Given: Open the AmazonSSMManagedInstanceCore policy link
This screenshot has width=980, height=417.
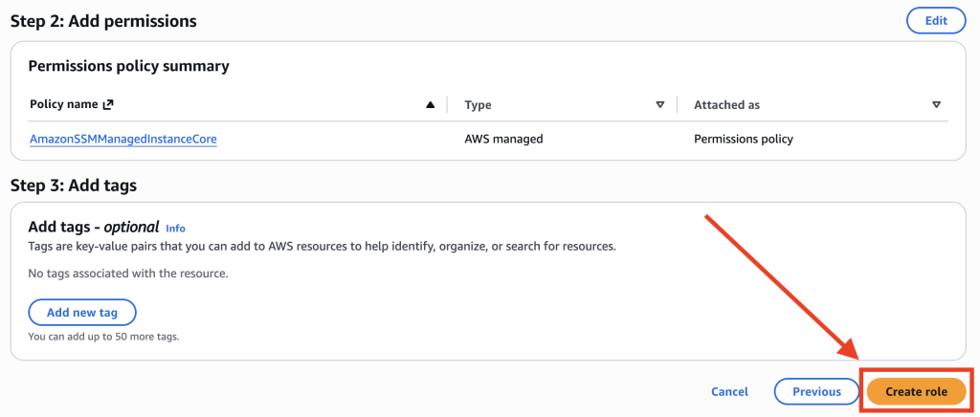Looking at the screenshot, I should coord(123,140).
